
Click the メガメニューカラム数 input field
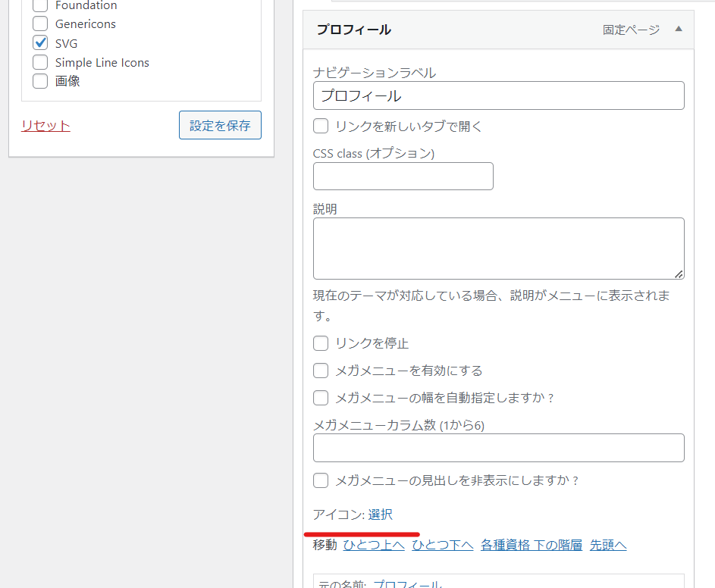click(x=498, y=448)
